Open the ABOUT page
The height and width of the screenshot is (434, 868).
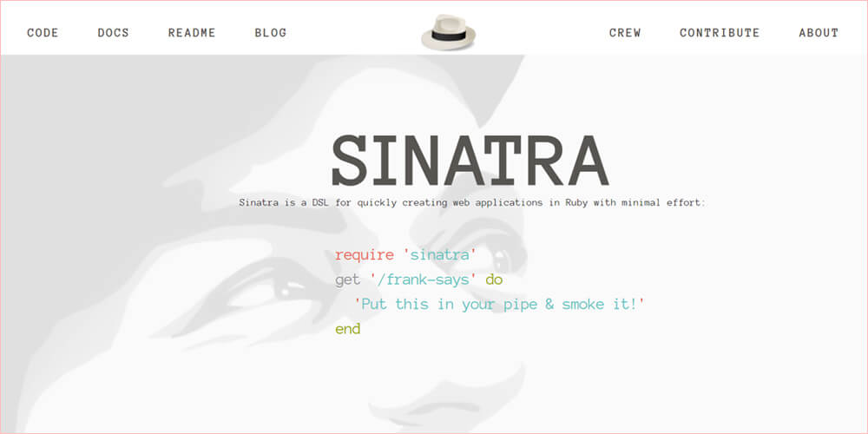819,33
